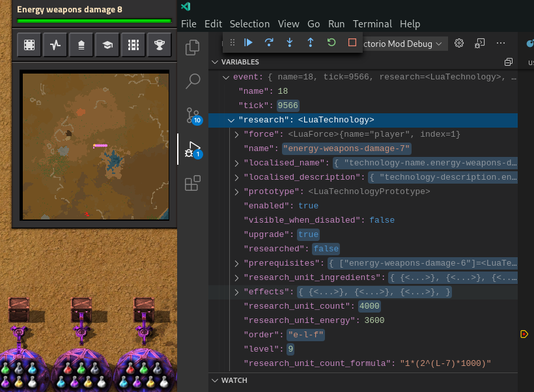Open Factorio production statistics button

click(55, 45)
